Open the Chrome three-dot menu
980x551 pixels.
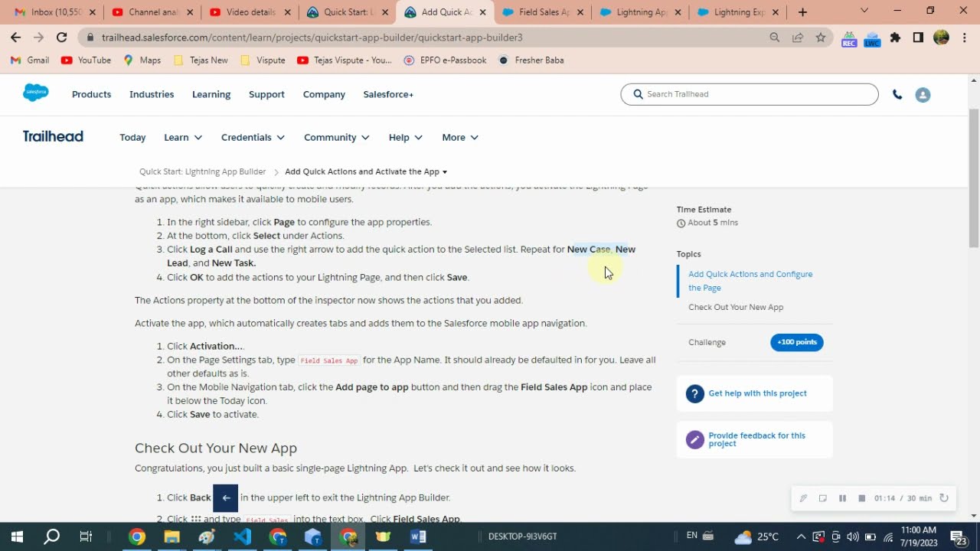click(x=964, y=37)
